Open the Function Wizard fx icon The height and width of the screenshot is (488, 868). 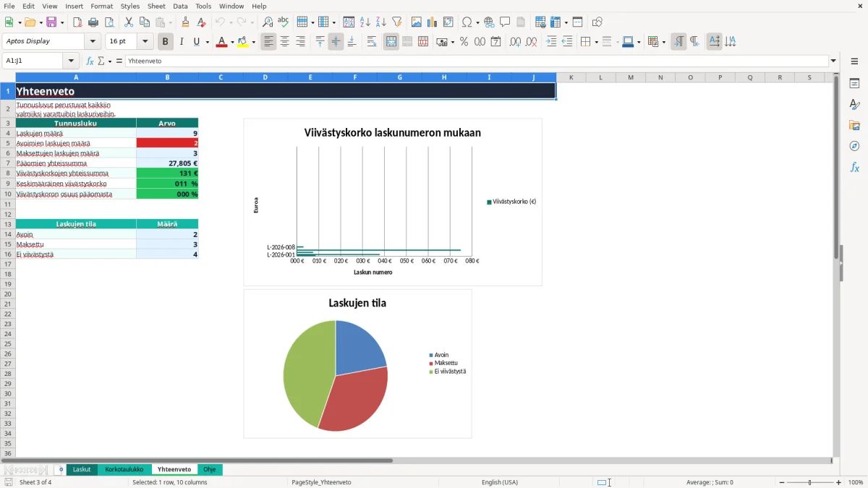coord(90,61)
